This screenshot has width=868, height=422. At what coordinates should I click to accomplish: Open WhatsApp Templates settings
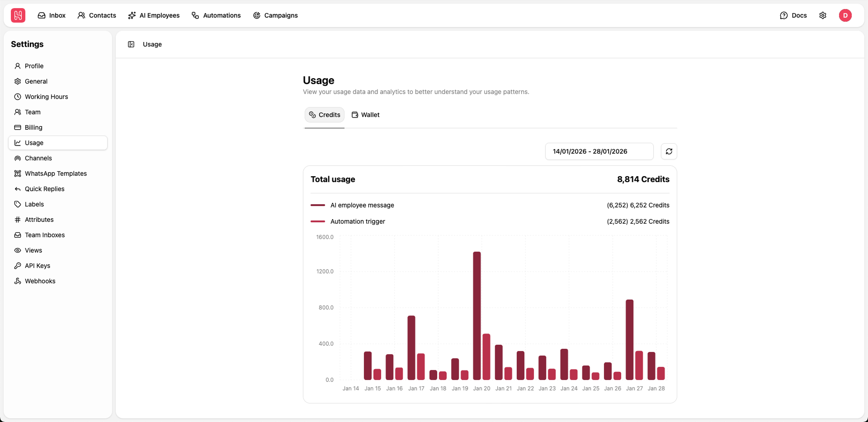[x=58, y=173]
